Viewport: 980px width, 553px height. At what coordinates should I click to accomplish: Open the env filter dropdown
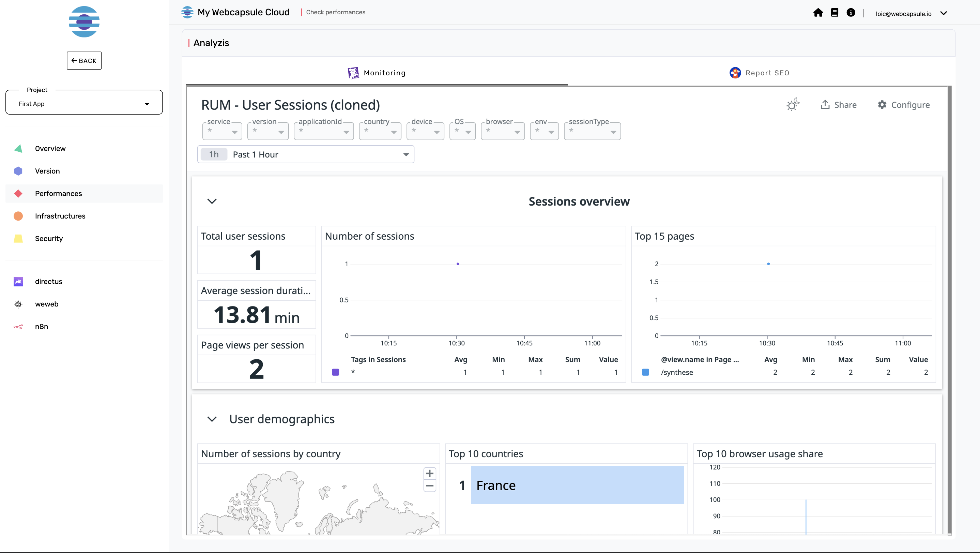pyautogui.click(x=545, y=131)
